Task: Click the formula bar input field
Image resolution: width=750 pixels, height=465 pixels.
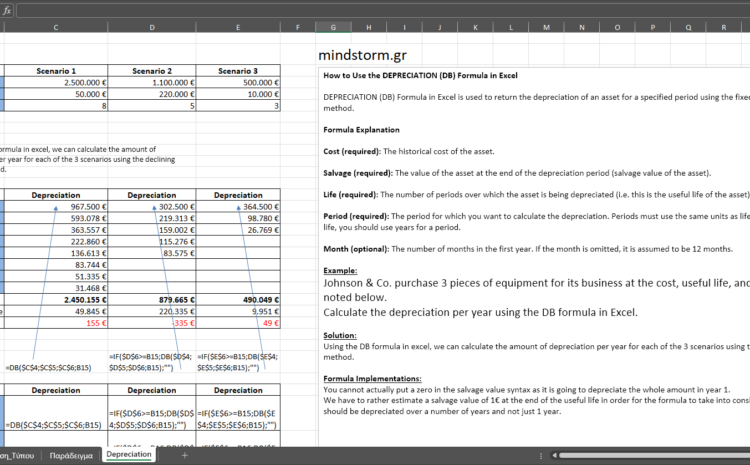Action: (383, 11)
